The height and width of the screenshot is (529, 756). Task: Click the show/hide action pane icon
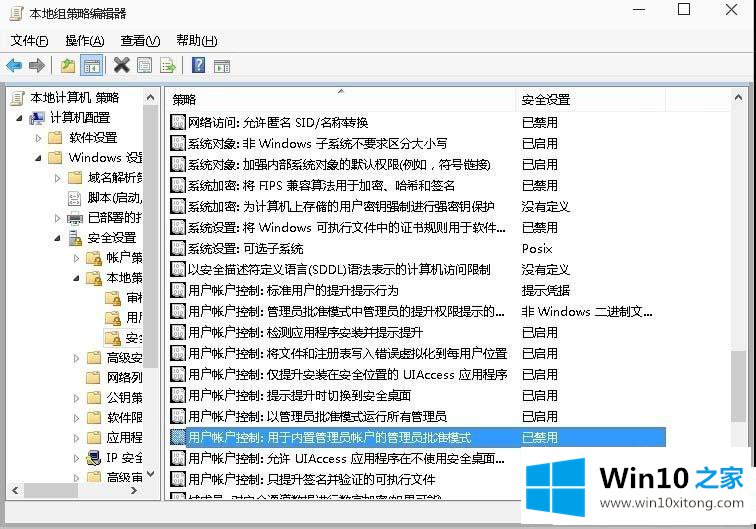click(x=222, y=66)
